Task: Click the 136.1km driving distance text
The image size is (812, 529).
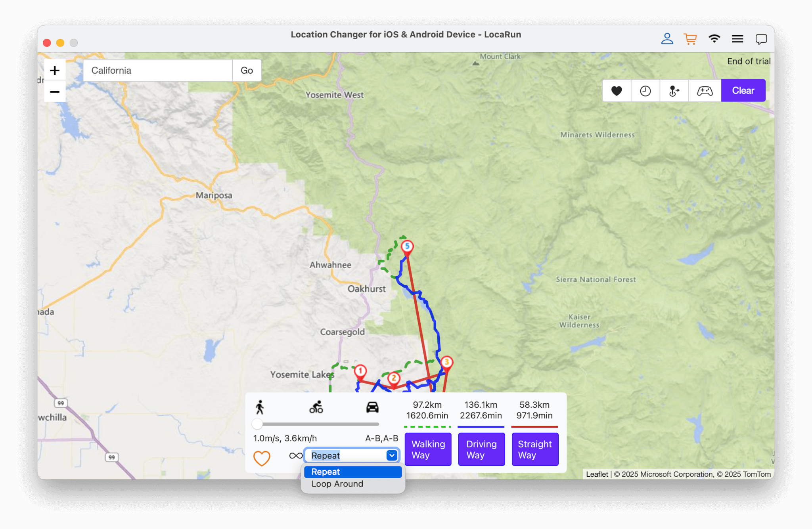Action: (x=481, y=405)
